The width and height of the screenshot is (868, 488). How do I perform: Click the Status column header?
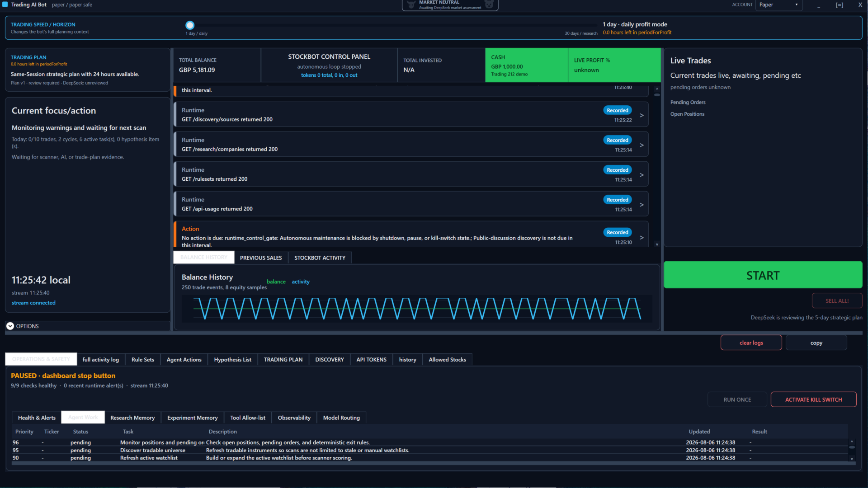coord(80,432)
